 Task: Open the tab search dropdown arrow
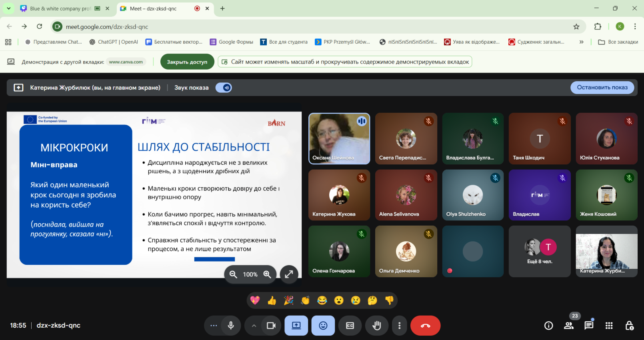[x=8, y=8]
